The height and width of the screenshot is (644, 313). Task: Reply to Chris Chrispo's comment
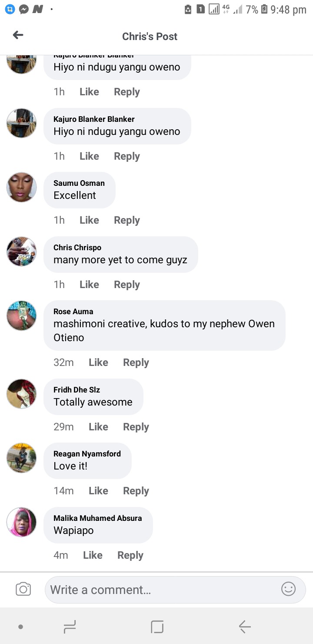coord(127,285)
